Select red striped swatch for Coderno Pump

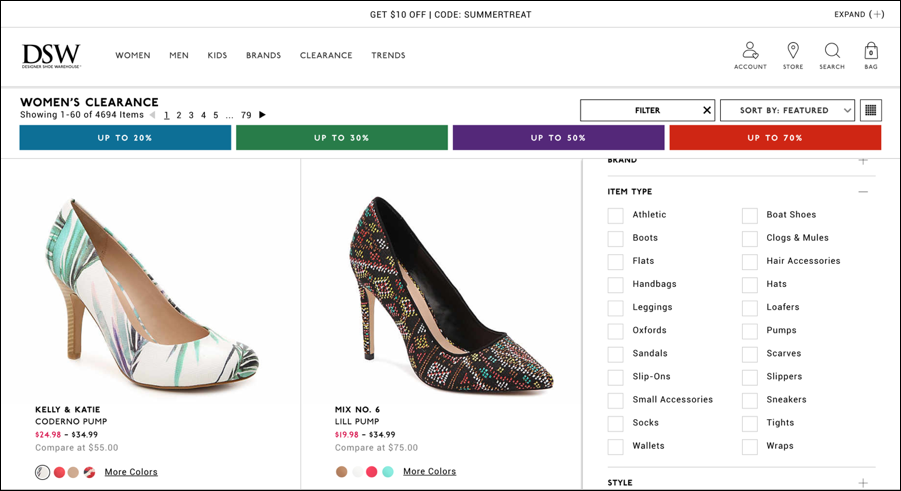tap(89, 473)
